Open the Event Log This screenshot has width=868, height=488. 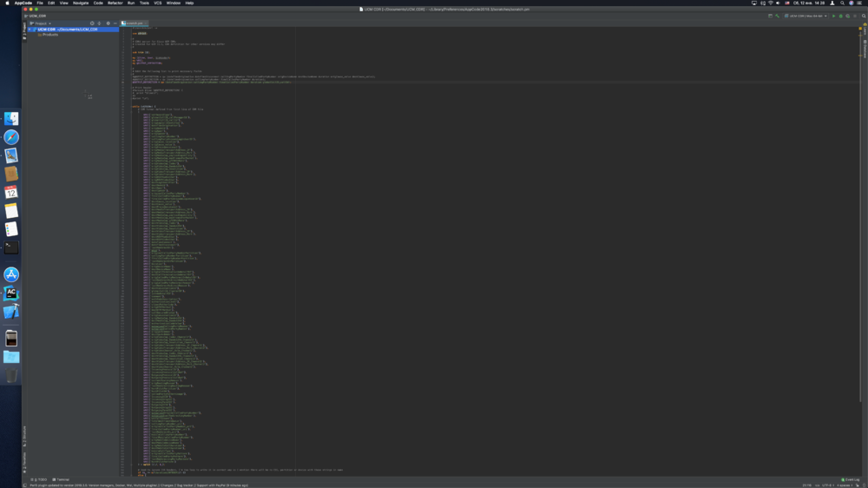(x=851, y=479)
